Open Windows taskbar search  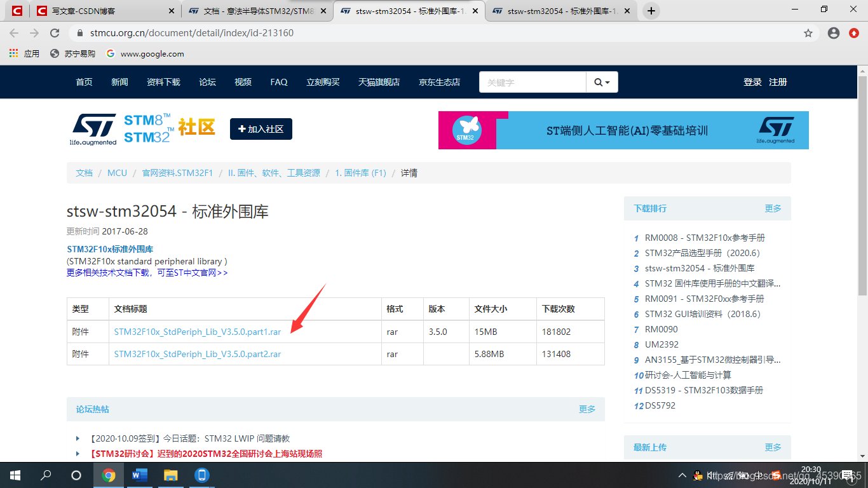coord(46,475)
